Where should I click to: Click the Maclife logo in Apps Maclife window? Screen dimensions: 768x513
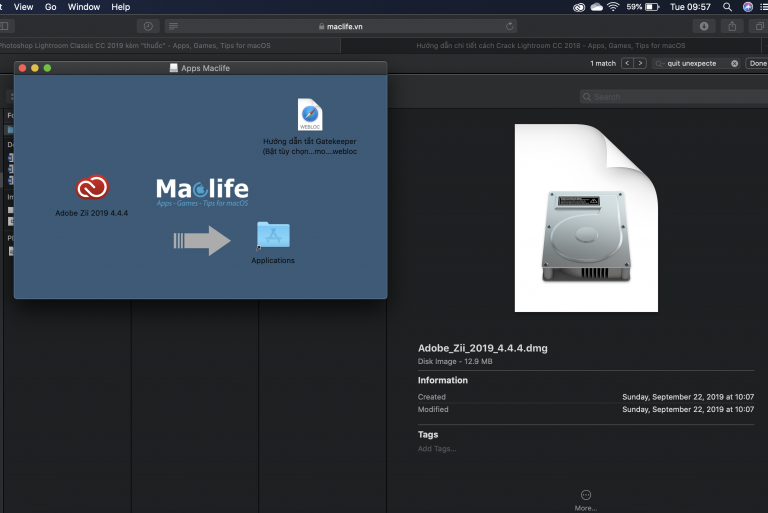(202, 192)
